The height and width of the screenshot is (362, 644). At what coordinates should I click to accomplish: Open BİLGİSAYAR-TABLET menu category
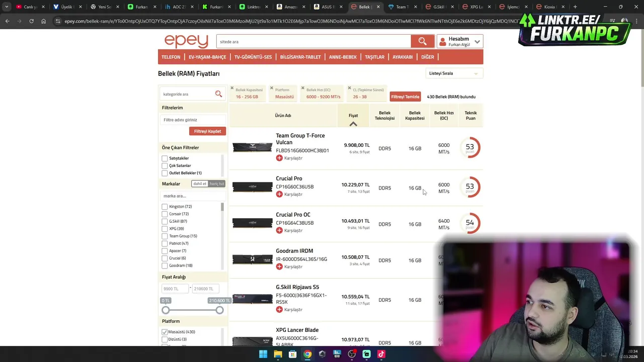[x=300, y=57]
